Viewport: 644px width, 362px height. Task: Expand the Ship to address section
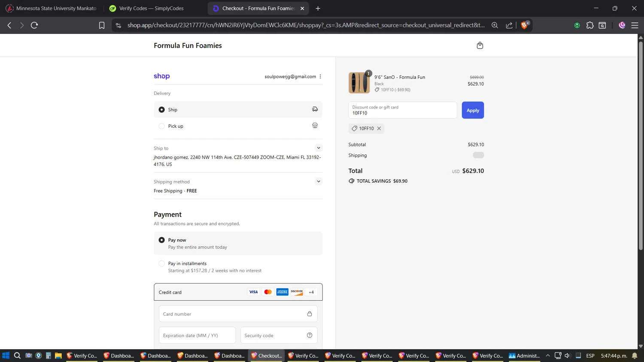(x=319, y=148)
